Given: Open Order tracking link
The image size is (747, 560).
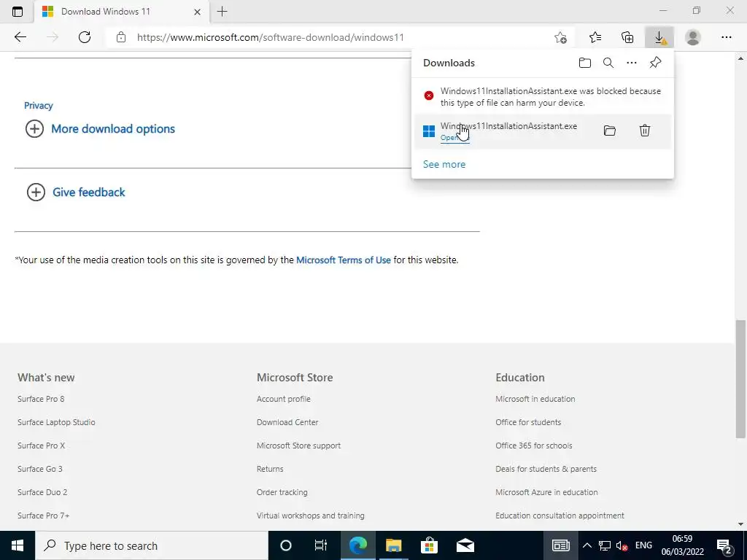Looking at the screenshot, I should click(282, 492).
